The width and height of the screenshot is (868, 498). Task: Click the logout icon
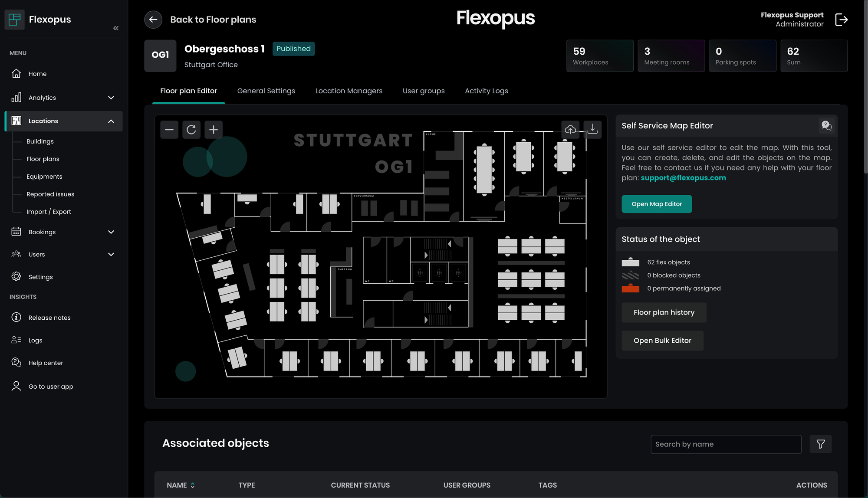841,20
